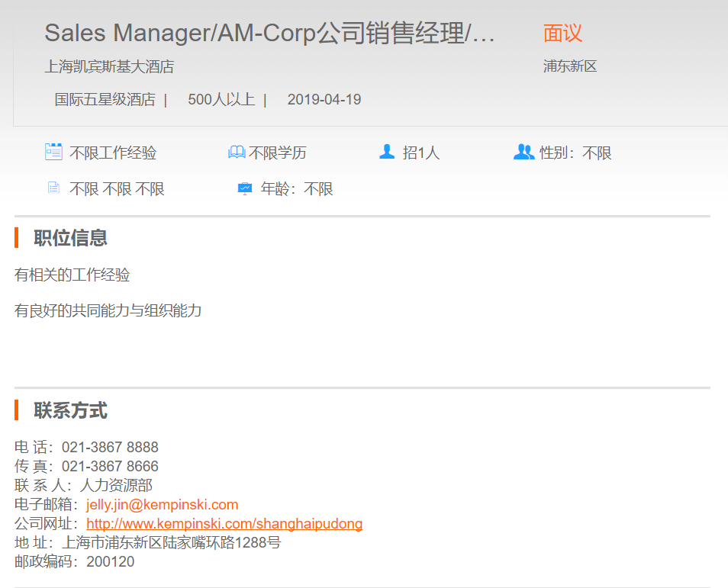Click the 浦东新区 district label
The height and width of the screenshot is (588, 728).
570,67
